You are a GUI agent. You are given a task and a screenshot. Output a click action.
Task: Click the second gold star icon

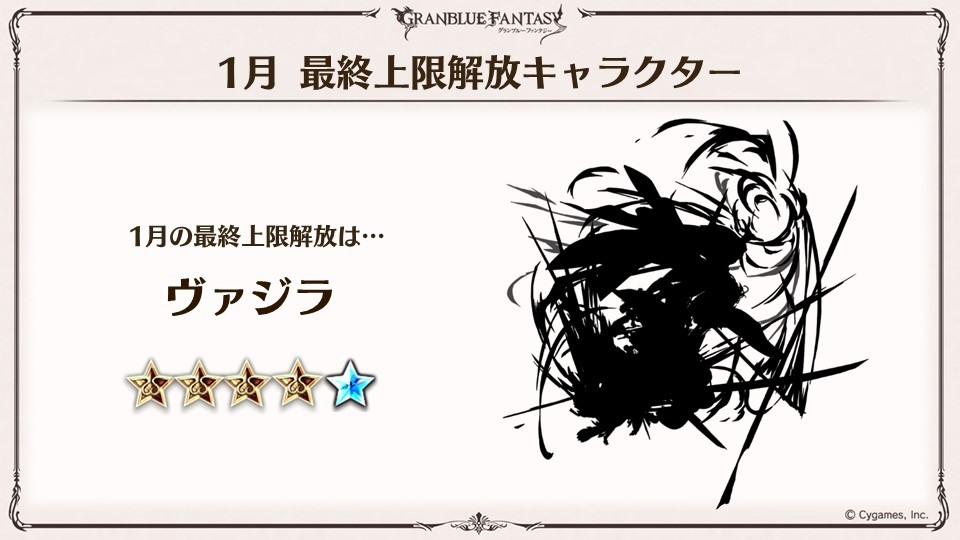tap(198, 384)
